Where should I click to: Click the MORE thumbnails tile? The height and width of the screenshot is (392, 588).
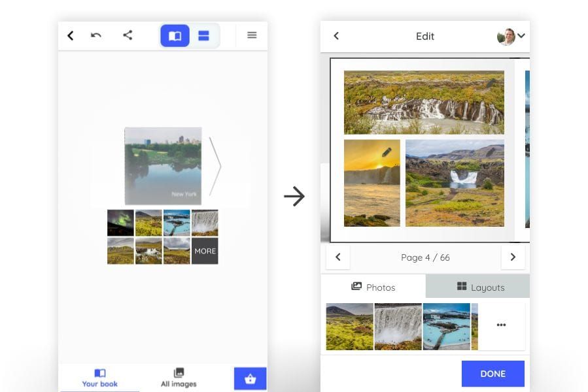[205, 251]
